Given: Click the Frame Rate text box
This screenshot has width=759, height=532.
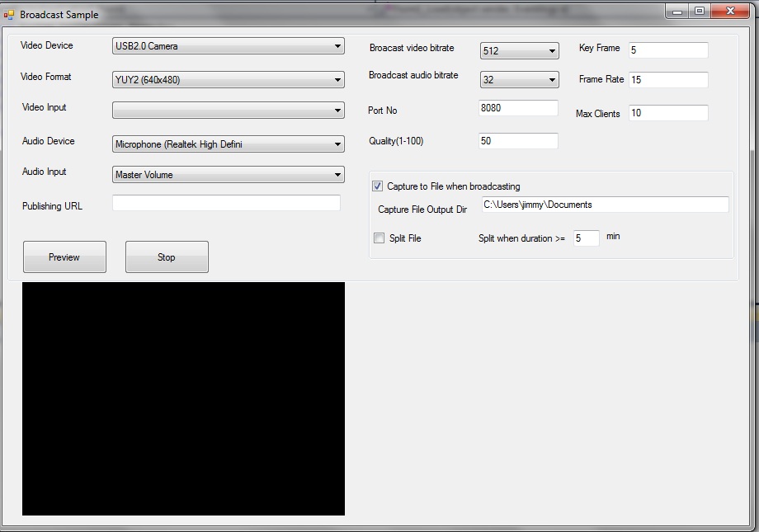Looking at the screenshot, I should pyautogui.click(x=668, y=80).
